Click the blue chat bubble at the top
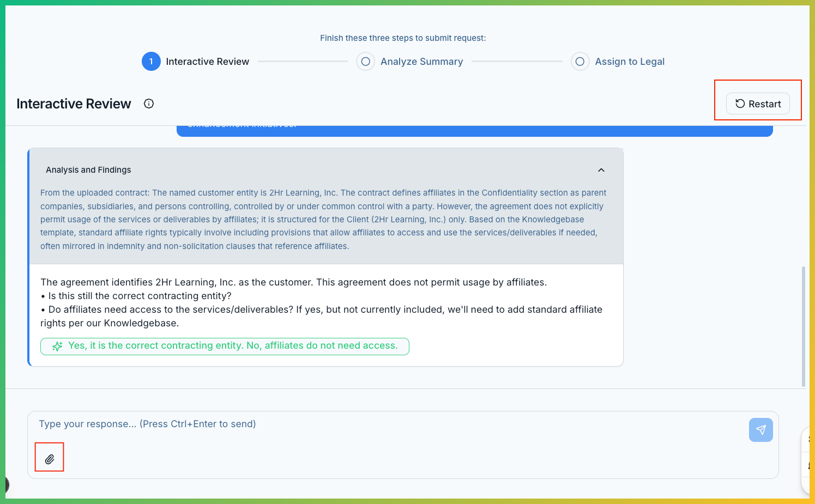 pyautogui.click(x=474, y=126)
